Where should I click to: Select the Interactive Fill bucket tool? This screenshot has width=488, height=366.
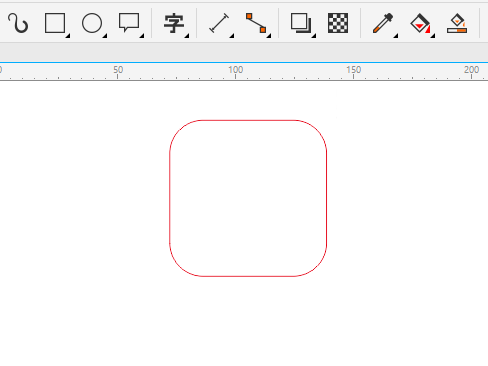coord(420,23)
